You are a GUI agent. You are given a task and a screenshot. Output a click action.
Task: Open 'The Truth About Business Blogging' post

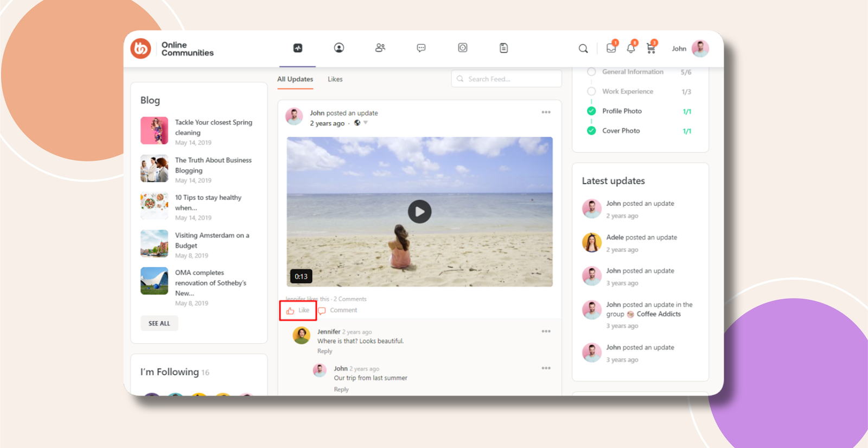point(213,165)
